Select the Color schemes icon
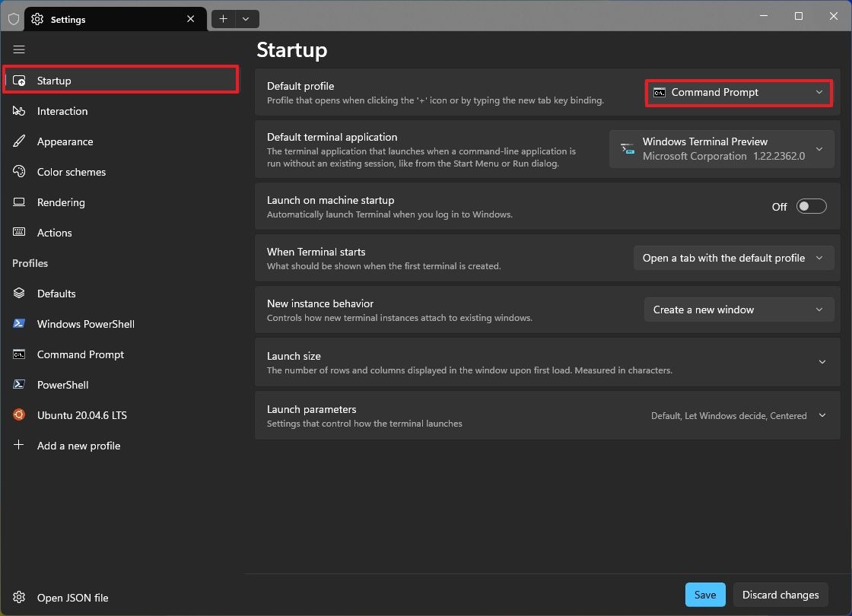This screenshot has height=616, width=852. click(19, 172)
